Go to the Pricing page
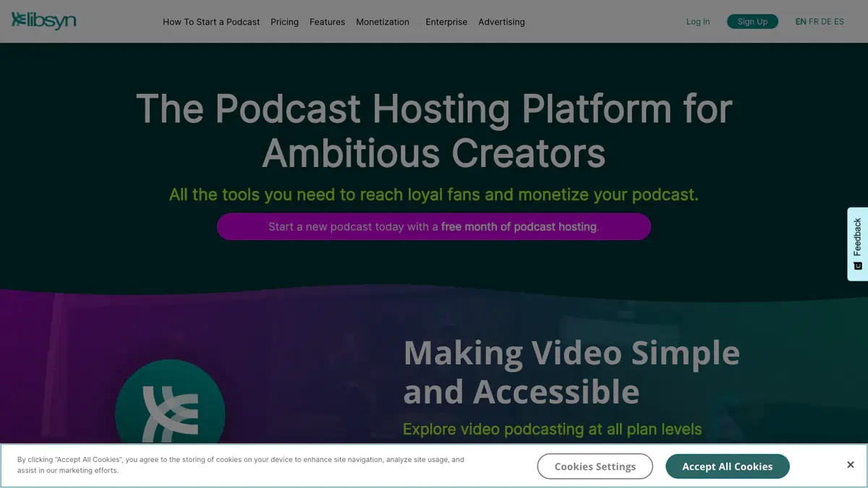This screenshot has width=868, height=488. point(284,22)
